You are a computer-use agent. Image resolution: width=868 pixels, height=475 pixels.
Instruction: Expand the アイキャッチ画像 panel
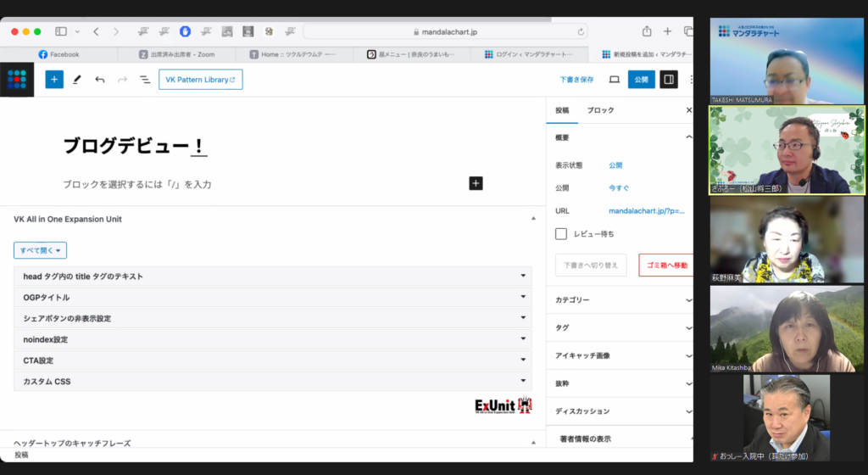coord(623,355)
